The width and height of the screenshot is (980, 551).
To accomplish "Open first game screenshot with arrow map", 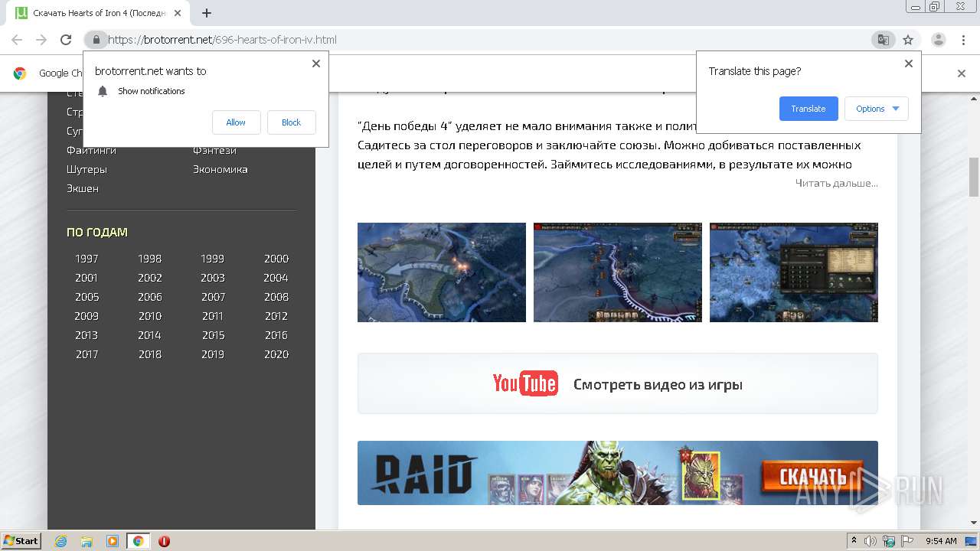I will (x=442, y=272).
